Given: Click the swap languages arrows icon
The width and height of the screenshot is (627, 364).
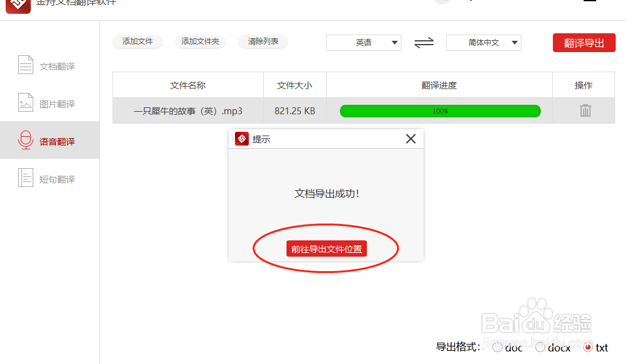Looking at the screenshot, I should pyautogui.click(x=423, y=42).
